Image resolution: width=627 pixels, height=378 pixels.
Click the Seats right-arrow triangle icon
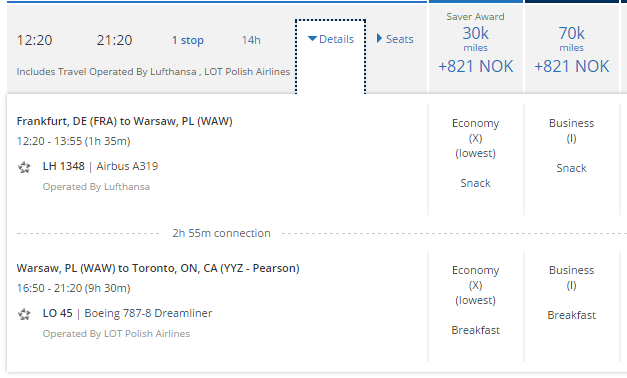point(379,38)
